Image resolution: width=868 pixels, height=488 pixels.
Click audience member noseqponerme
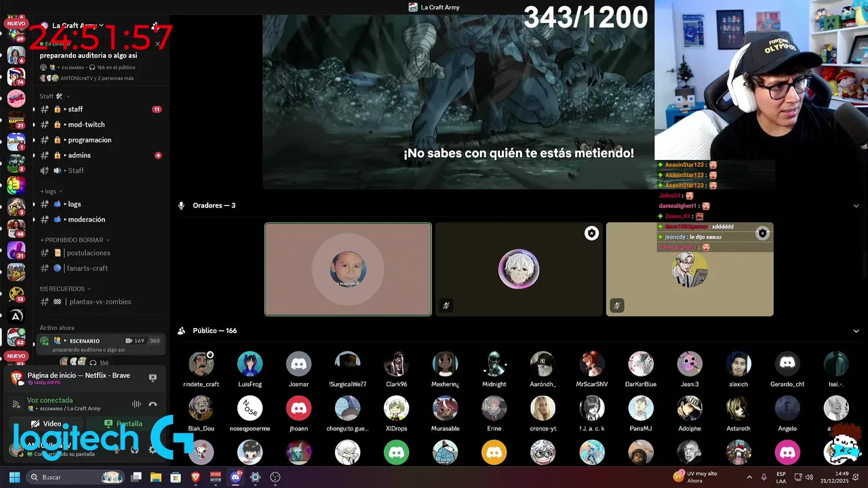click(250, 414)
